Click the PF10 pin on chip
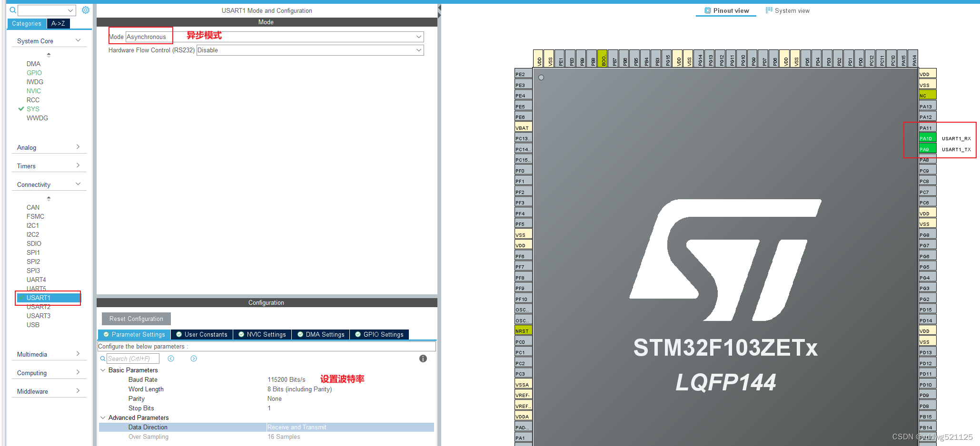Screen dimensions: 980x446 pos(523,299)
